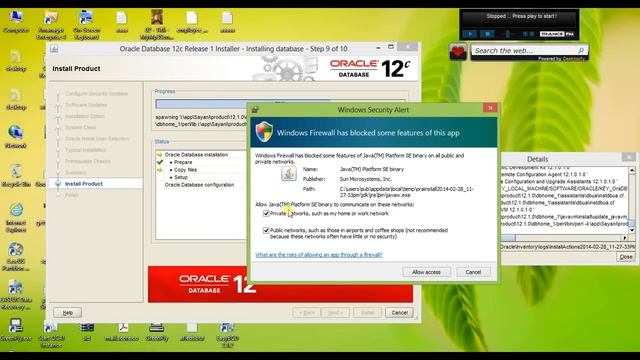This screenshot has height=360, width=640.
Task: Stop the radio player widget
Action: coord(487,34)
